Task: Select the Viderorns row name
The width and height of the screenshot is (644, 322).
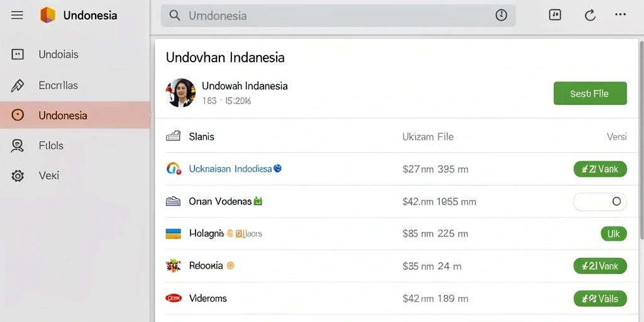Action: 208,298
